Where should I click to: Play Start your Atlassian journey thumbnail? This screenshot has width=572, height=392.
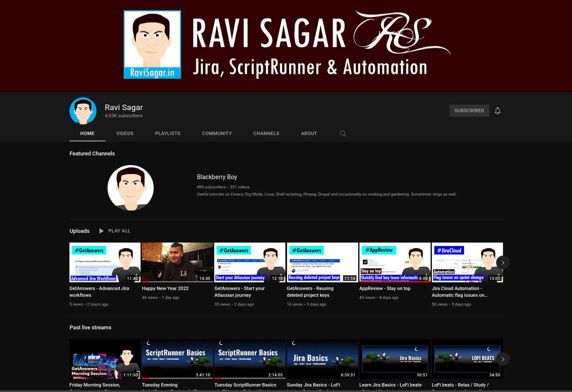click(250, 262)
